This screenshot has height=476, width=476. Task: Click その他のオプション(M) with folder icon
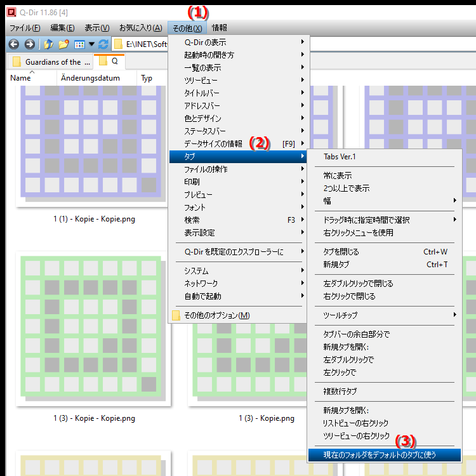pyautogui.click(x=238, y=315)
